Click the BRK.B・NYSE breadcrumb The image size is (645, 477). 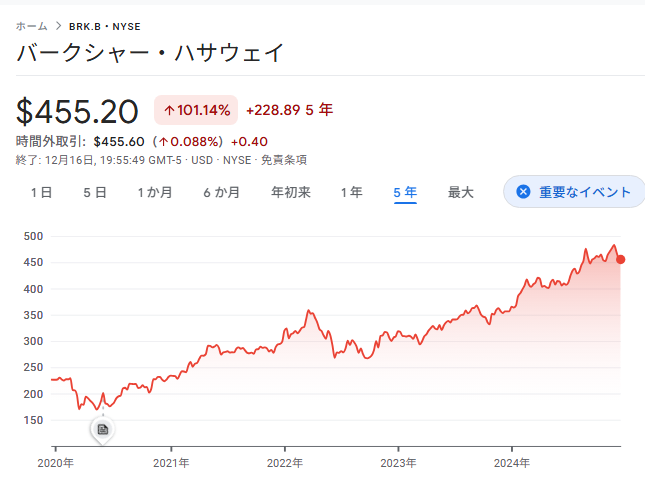[106, 25]
